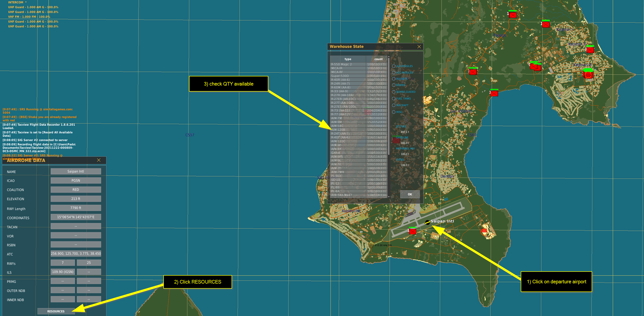This screenshot has height=316, width=644.
Task: Click the VHF FM - 1.000 FM radio line
Action: (x=29, y=17)
